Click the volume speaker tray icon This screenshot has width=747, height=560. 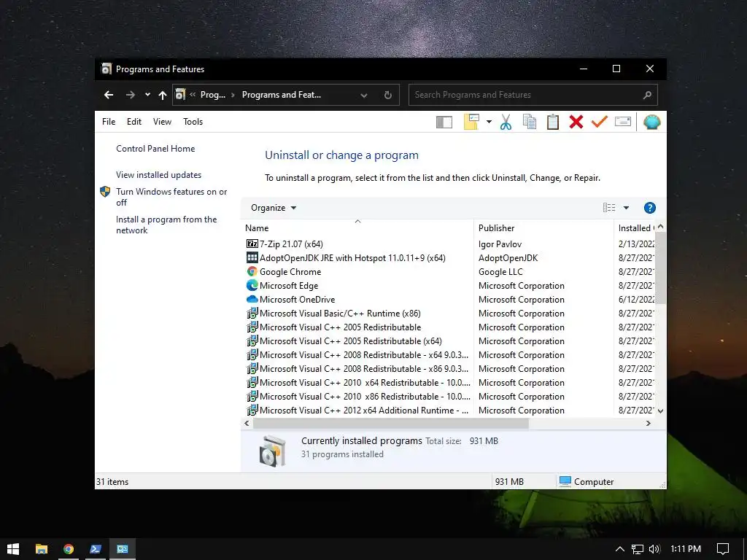[x=654, y=549]
